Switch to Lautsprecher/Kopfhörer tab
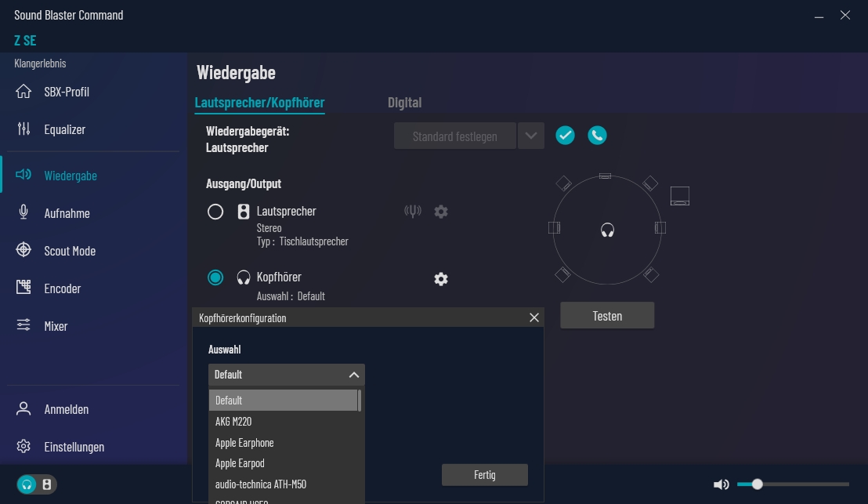Viewport: 868px width, 504px height. [259, 103]
